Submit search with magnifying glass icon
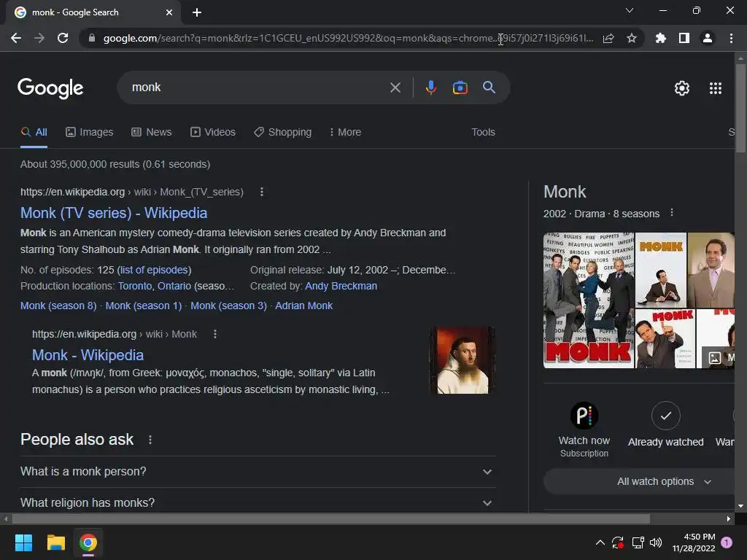 tap(489, 87)
